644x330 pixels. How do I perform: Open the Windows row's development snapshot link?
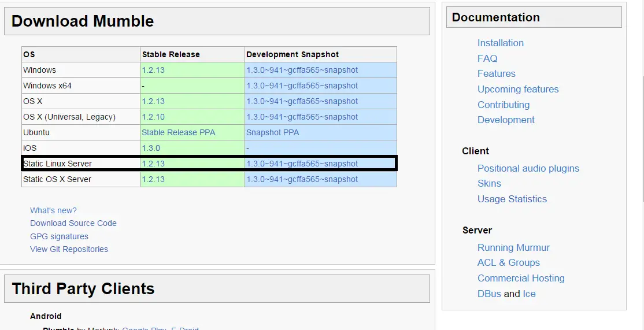(x=302, y=70)
